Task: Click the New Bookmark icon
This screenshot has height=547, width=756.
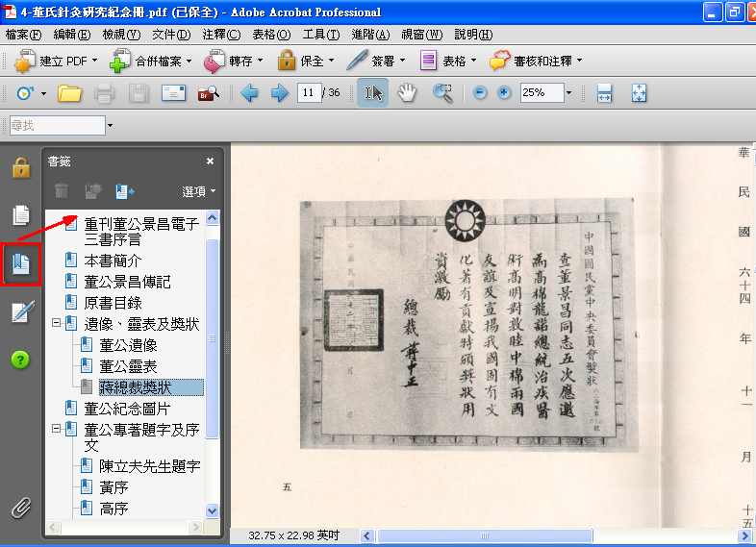Action: click(93, 191)
